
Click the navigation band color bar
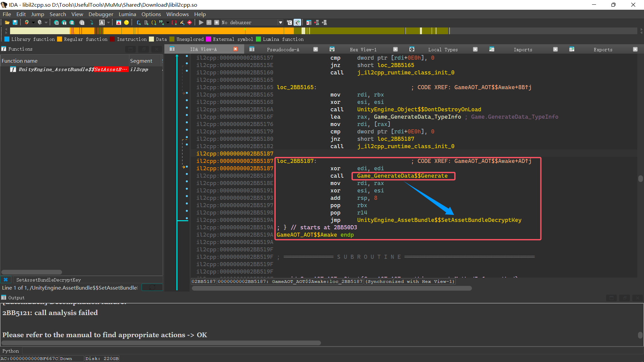pyautogui.click(x=201, y=31)
